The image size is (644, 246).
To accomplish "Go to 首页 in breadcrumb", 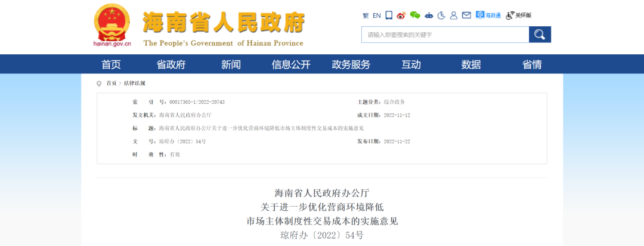I will [112, 83].
